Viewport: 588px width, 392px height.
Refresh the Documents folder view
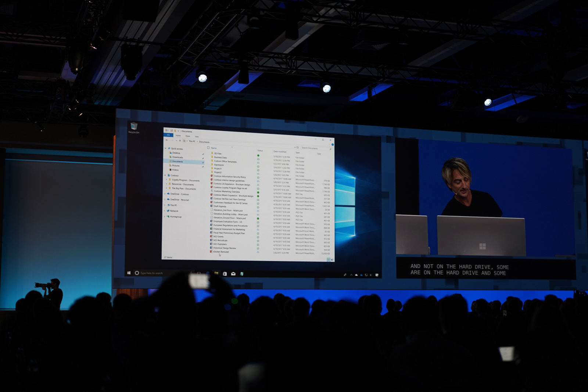(298, 147)
